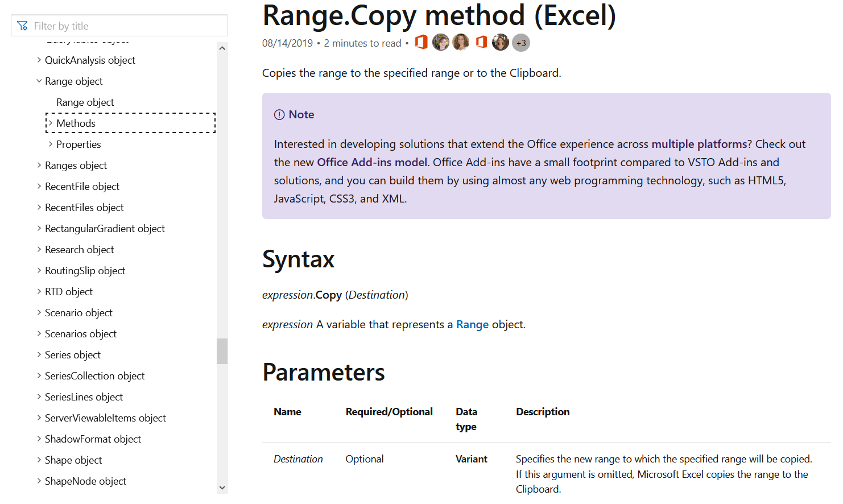Viewport: 843px width, 504px height.
Task: Open the Scenario object entry
Action: pos(78,313)
